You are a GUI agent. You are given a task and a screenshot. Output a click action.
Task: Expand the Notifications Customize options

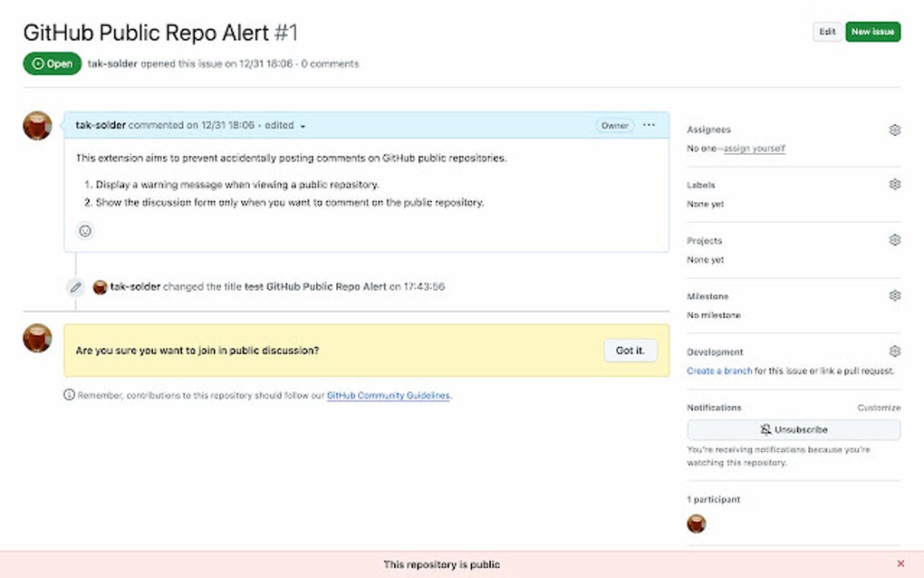click(x=878, y=407)
